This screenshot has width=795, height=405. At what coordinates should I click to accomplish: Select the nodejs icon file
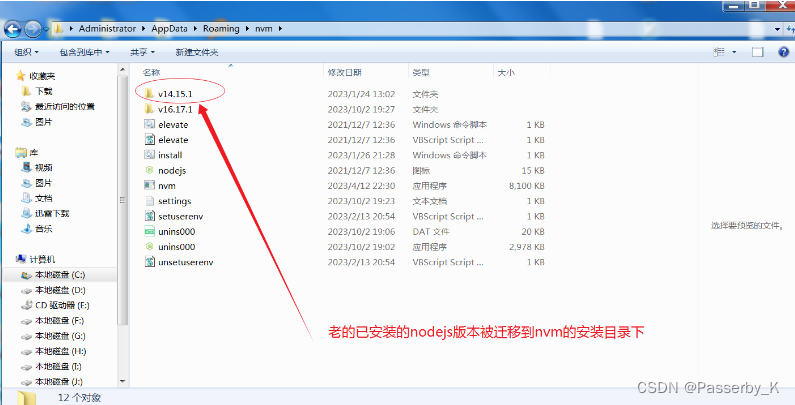[x=149, y=170]
